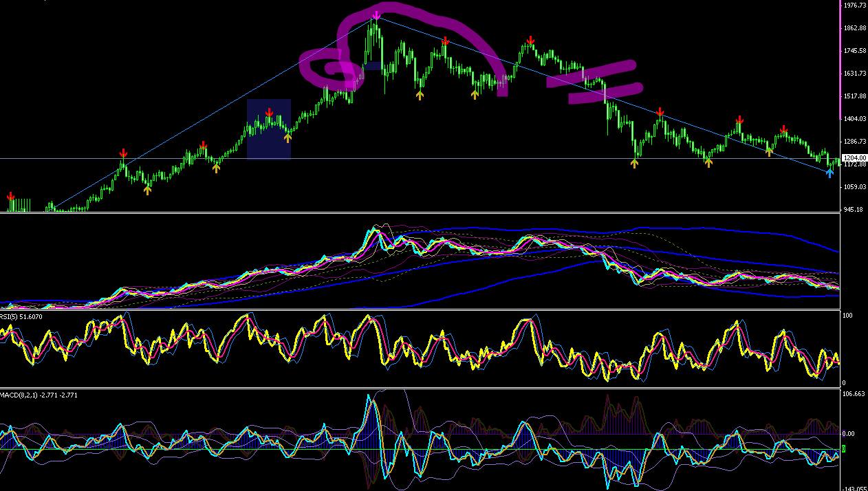Screen dimensions: 868x491
Task: Click the blue up arrow at the trendline end
Action: (x=829, y=173)
